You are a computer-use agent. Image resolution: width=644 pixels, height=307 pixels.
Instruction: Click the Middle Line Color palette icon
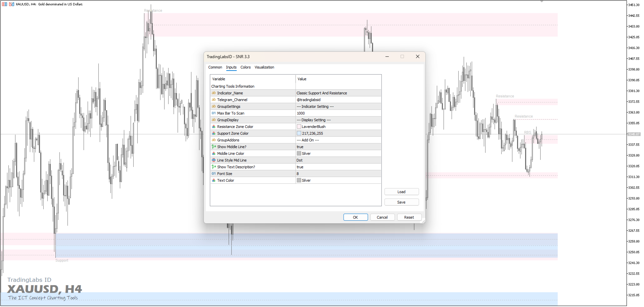coord(214,153)
